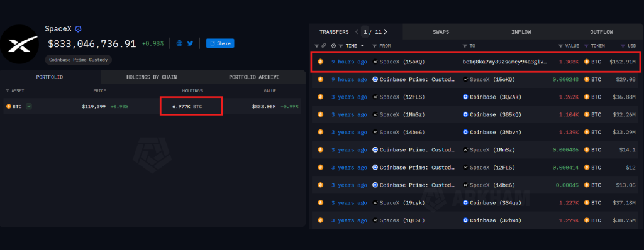Open the Holdings by Chain tab

pos(152,77)
